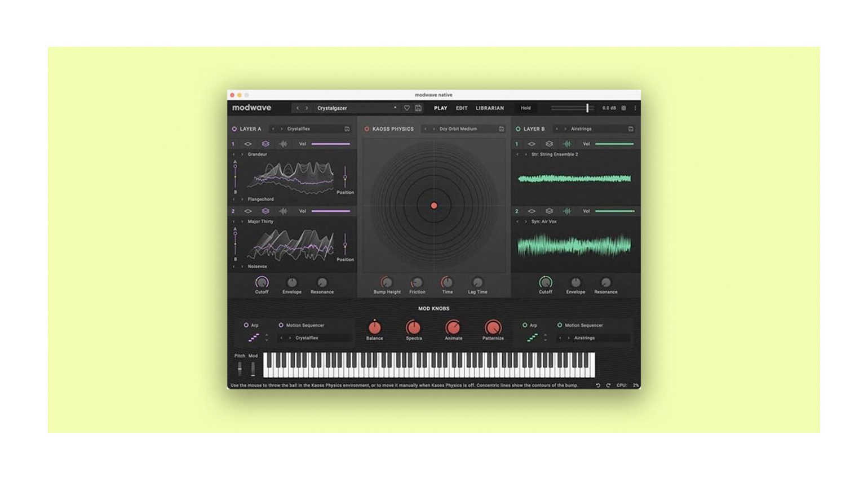
Task: Select sample mode for Layer B oscillator 1
Action: pyautogui.click(x=567, y=144)
